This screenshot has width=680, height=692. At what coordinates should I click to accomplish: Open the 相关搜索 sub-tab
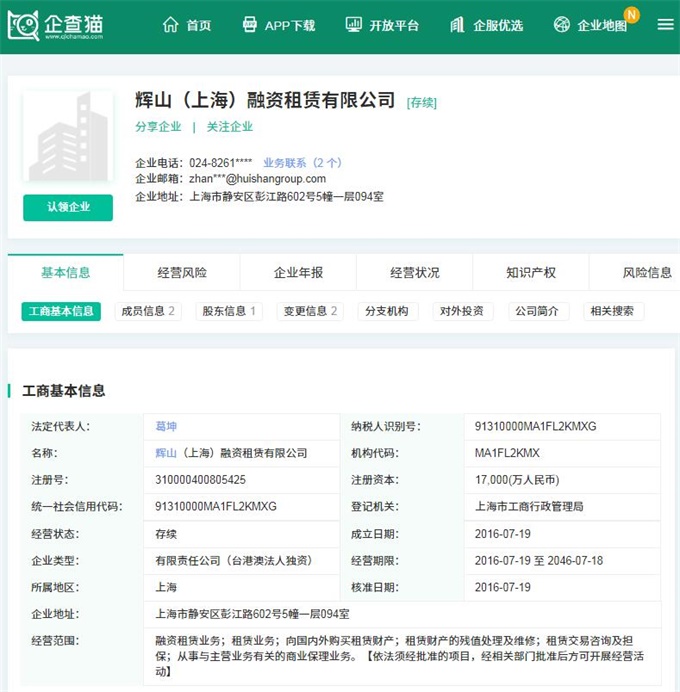612,311
